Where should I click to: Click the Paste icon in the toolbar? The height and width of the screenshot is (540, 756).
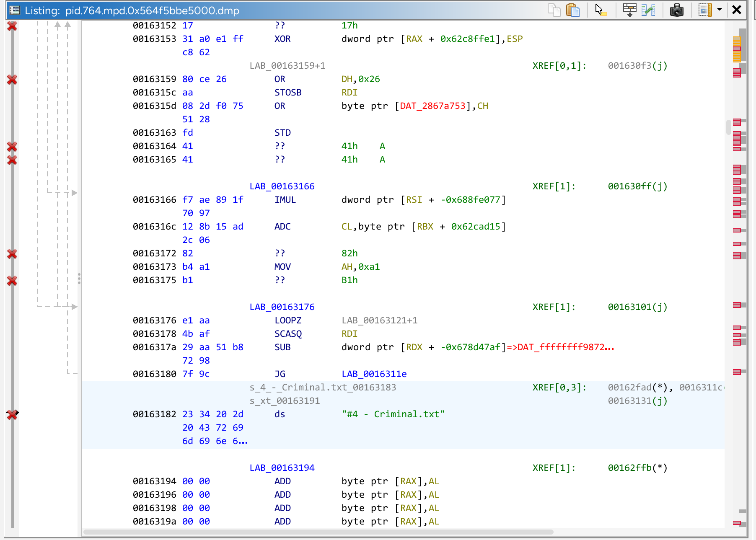tap(573, 10)
